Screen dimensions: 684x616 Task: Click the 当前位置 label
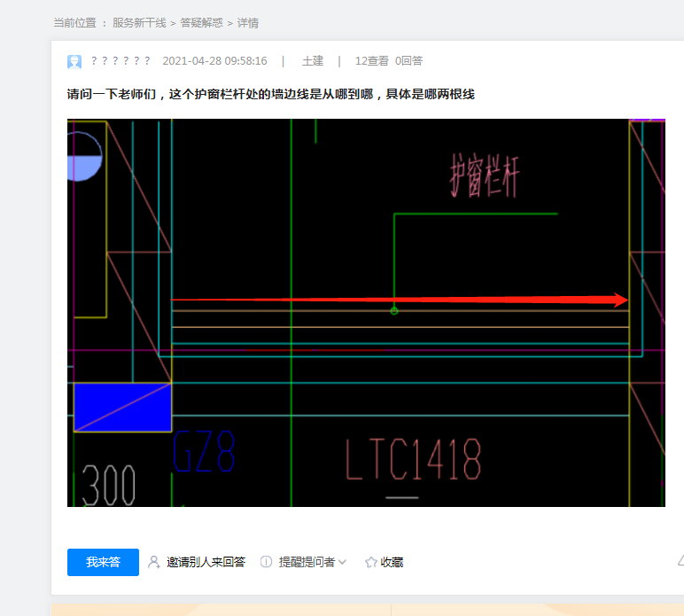(74, 23)
